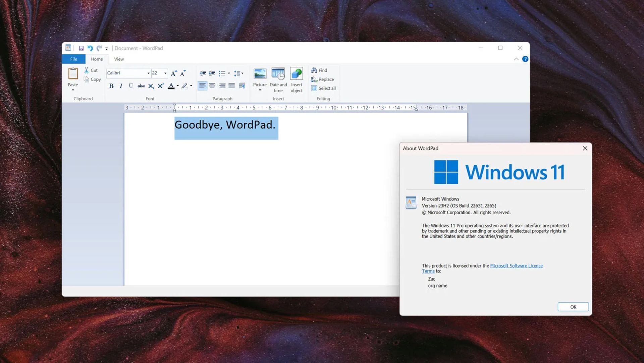Click Select All in Editing group
The height and width of the screenshot is (363, 644).
[x=324, y=88]
